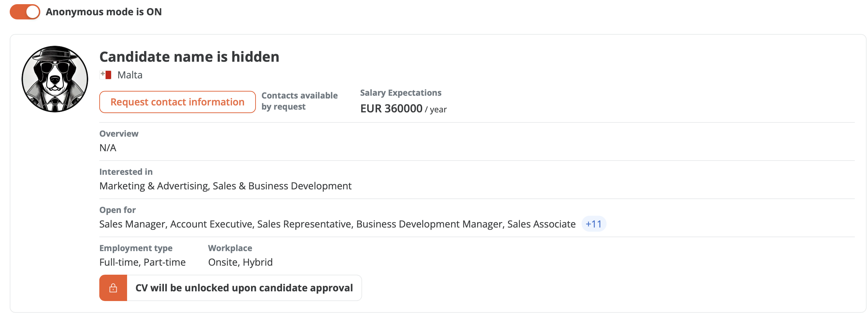
Task: Click the orange lock icon
Action: [113, 288]
